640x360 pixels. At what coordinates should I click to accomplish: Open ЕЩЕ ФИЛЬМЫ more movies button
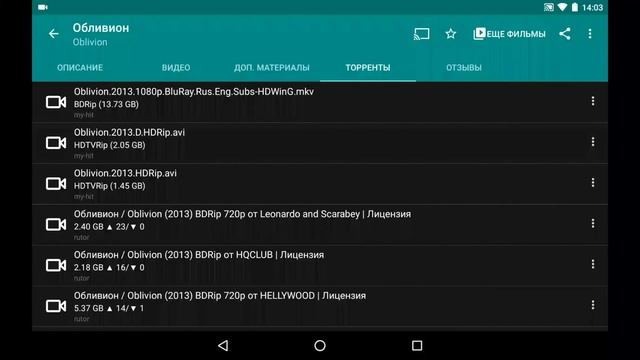(509, 34)
